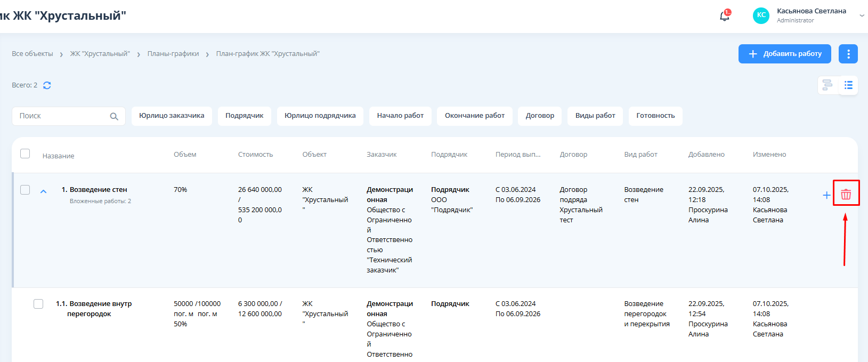Open the notifications bell
Image resolution: width=868 pixels, height=362 pixels.
tap(724, 16)
